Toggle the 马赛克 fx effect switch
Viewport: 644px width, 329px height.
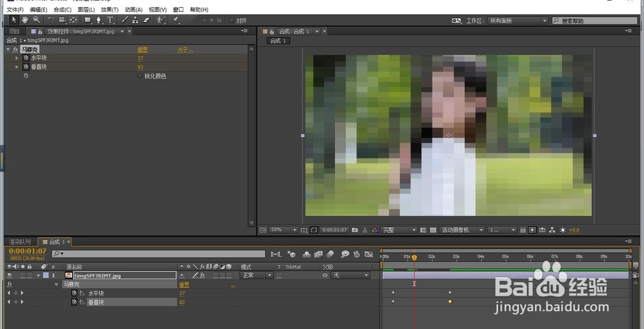(15, 50)
